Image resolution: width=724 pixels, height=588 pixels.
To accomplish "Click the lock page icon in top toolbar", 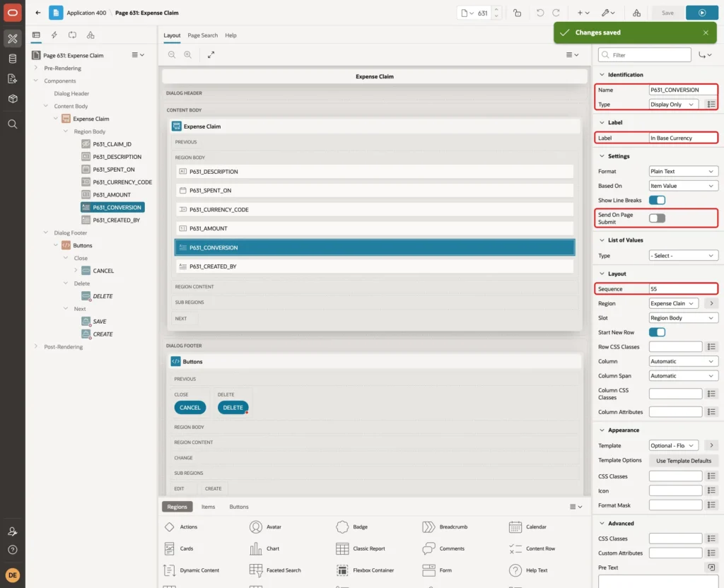I will coord(517,13).
